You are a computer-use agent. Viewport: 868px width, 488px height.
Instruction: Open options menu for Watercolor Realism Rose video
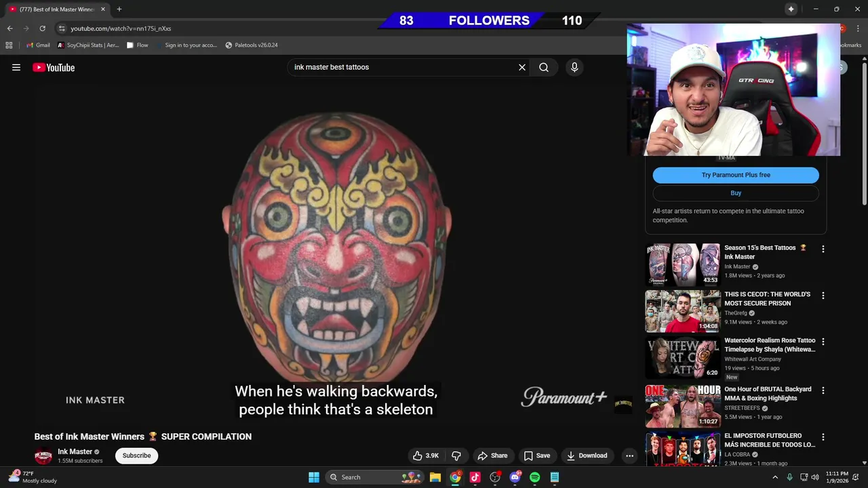coord(823,342)
